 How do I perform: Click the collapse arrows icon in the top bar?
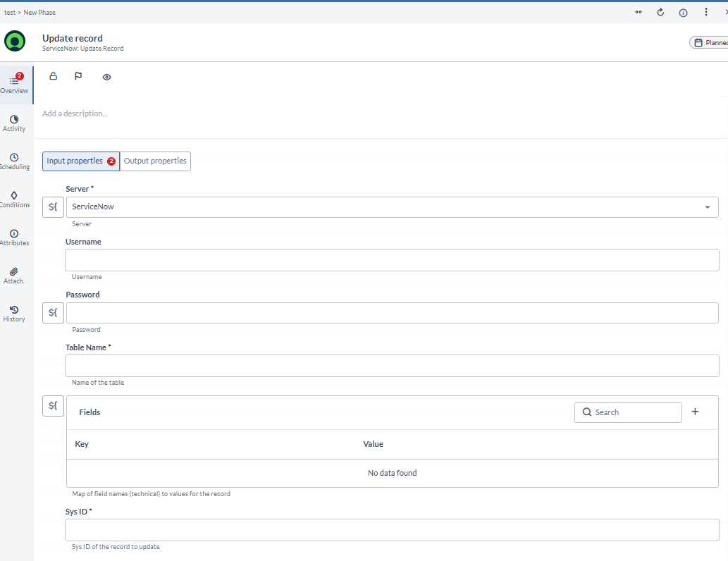click(x=638, y=12)
